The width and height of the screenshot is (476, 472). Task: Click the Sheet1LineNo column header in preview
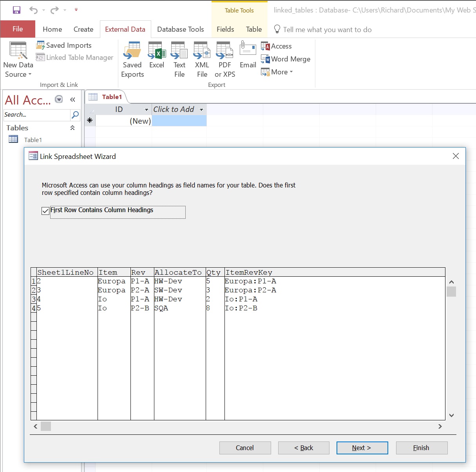click(x=67, y=272)
